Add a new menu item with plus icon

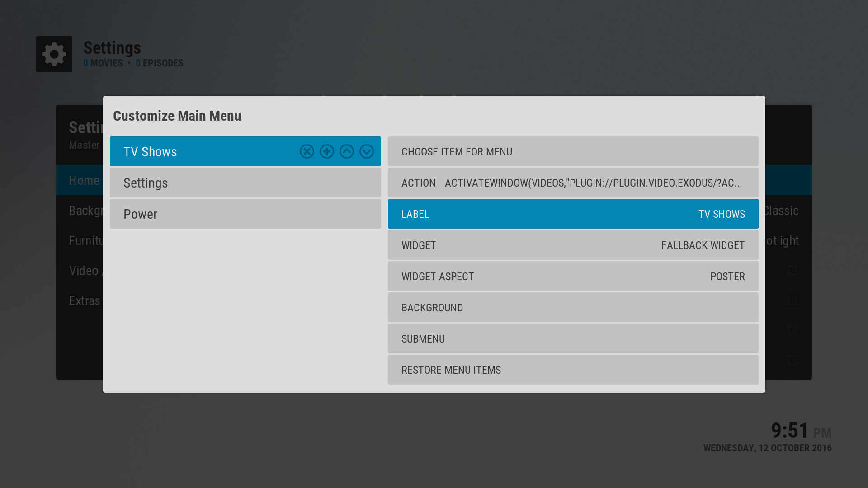tap(327, 151)
